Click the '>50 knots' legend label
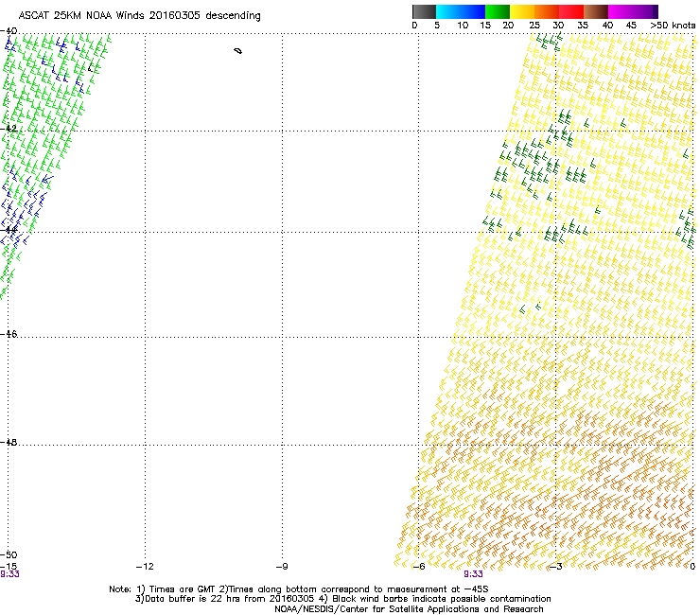700x615 pixels. pos(673,26)
